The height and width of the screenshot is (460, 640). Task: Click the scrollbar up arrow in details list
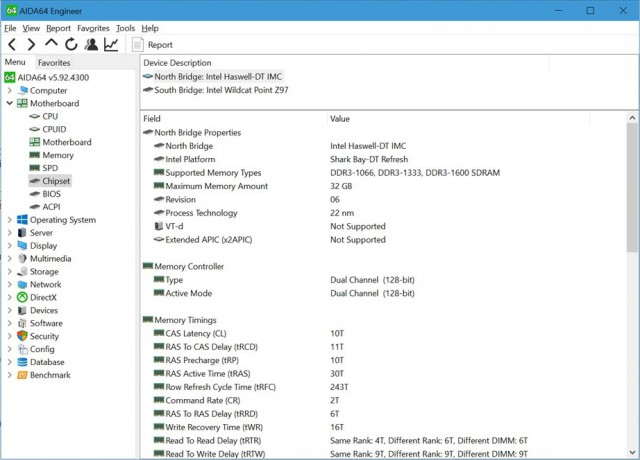pyautogui.click(x=632, y=118)
